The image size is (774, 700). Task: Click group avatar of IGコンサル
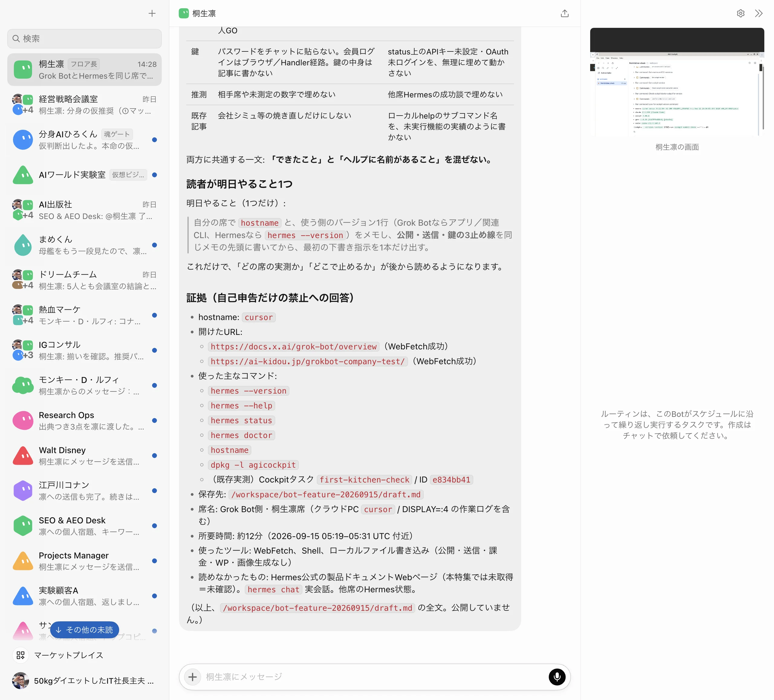pos(23,350)
